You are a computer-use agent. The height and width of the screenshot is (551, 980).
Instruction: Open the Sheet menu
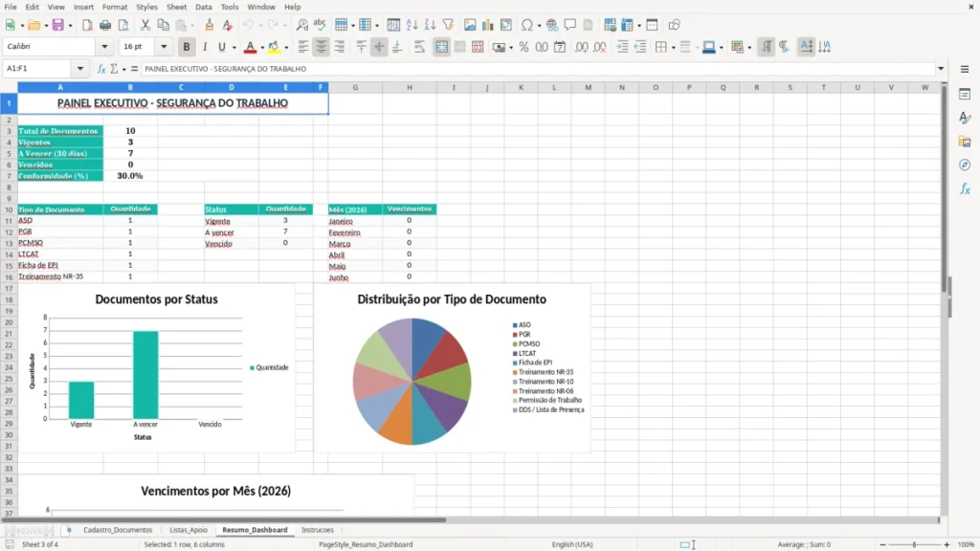(x=176, y=7)
